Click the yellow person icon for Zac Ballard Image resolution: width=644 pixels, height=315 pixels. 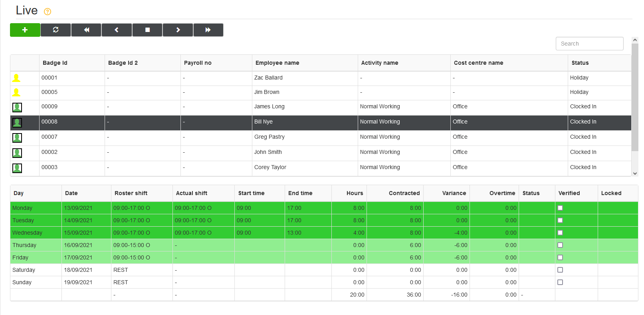(16, 78)
